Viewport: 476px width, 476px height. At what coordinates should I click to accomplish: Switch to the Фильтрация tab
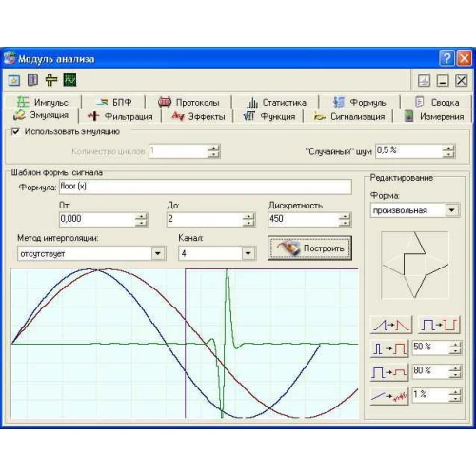coord(120,116)
